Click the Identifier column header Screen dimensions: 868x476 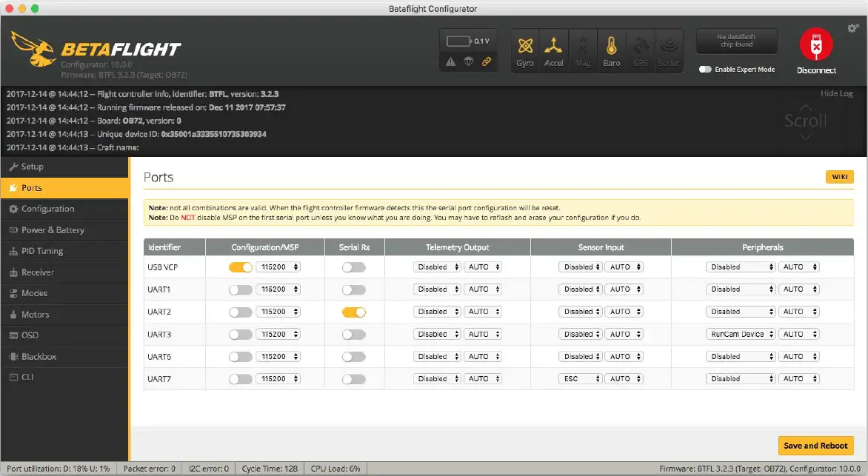(174, 247)
